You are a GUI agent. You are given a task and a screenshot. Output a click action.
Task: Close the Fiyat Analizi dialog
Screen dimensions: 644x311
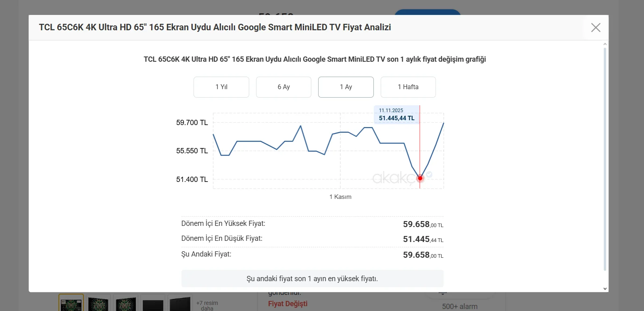tap(596, 27)
